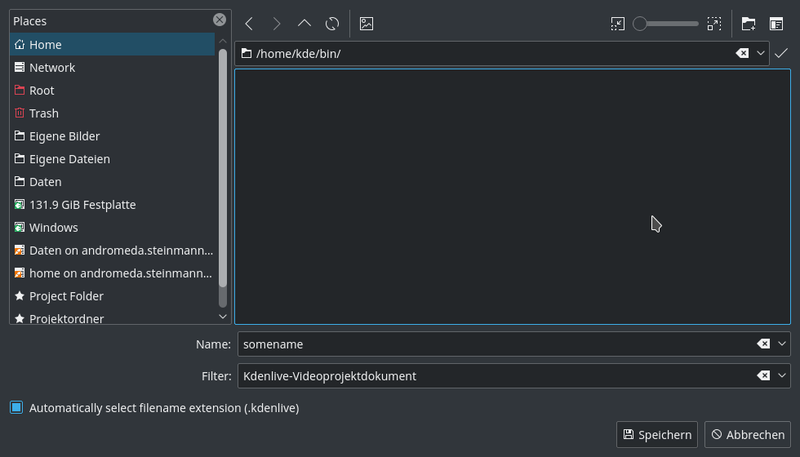800x457 pixels.
Task: Click the Speichern button
Action: pyautogui.click(x=657, y=435)
